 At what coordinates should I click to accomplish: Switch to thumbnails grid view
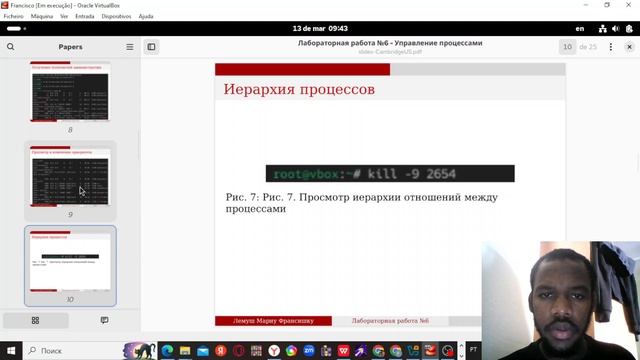36,320
